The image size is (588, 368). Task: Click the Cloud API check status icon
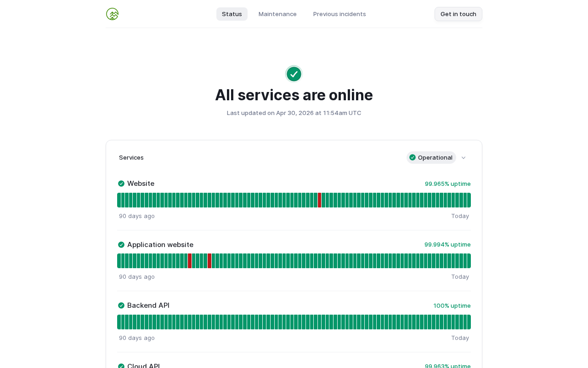(x=121, y=366)
